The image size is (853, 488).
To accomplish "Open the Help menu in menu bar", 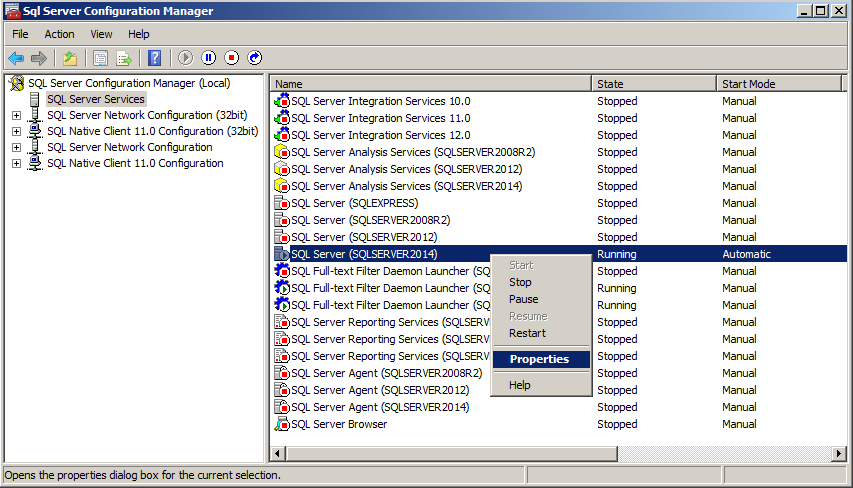I will point(139,34).
